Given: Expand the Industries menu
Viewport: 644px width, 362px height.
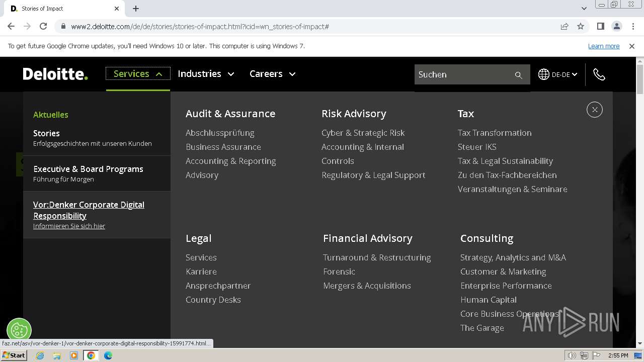Looking at the screenshot, I should (206, 73).
